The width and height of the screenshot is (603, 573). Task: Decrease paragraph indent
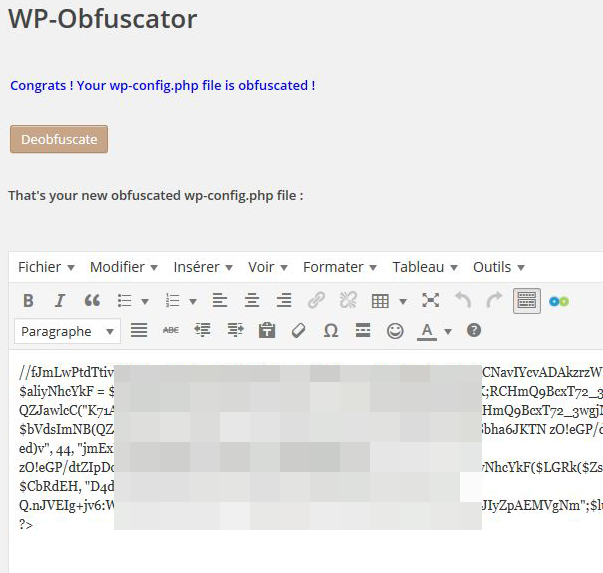click(202, 330)
